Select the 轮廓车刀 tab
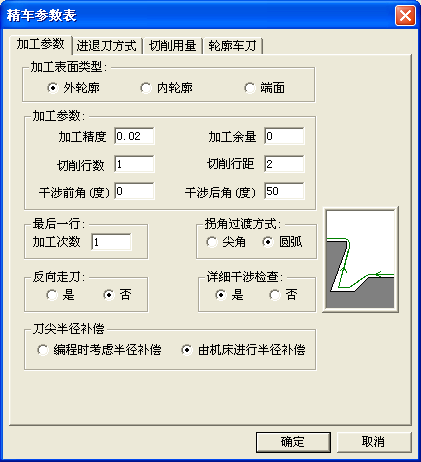 coord(232,46)
